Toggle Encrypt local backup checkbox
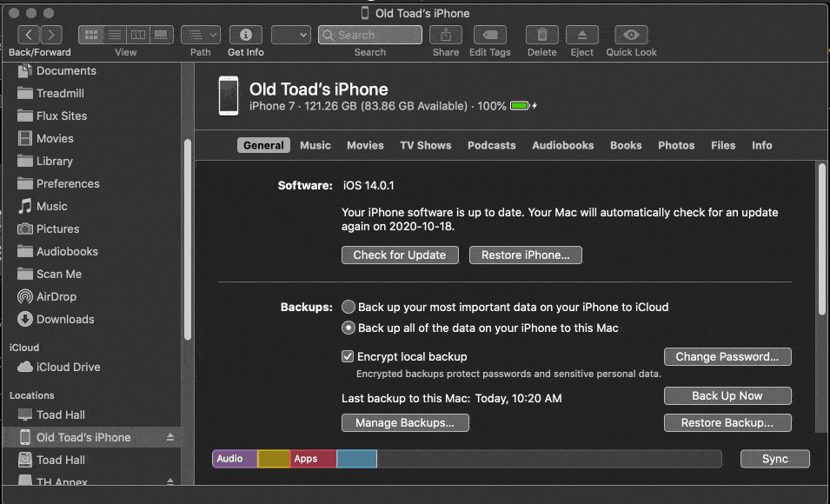The height and width of the screenshot is (504, 830). pyautogui.click(x=348, y=356)
